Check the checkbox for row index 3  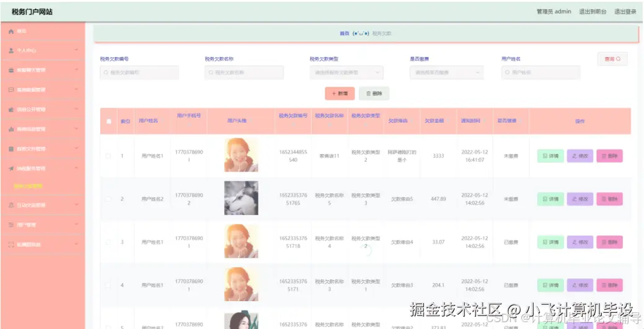click(x=108, y=242)
